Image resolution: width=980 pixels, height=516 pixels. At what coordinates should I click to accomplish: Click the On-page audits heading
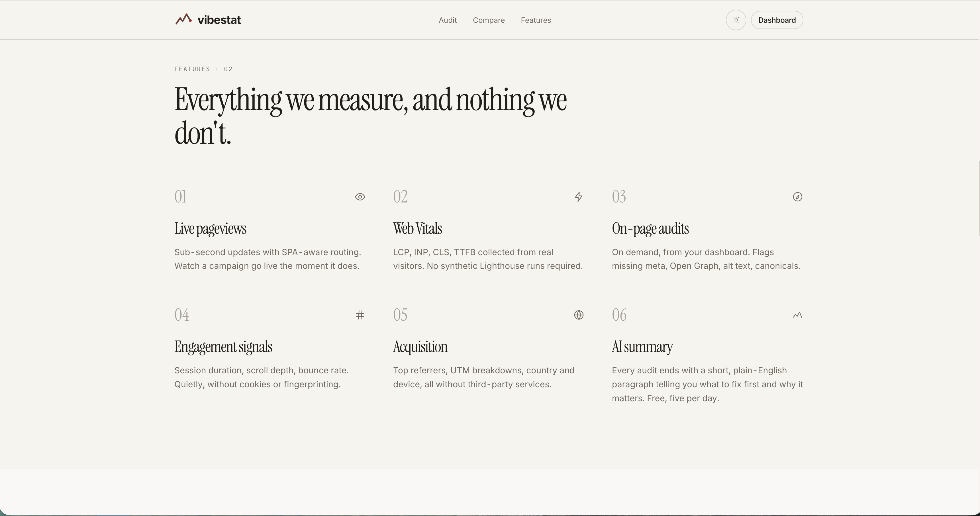tap(650, 229)
